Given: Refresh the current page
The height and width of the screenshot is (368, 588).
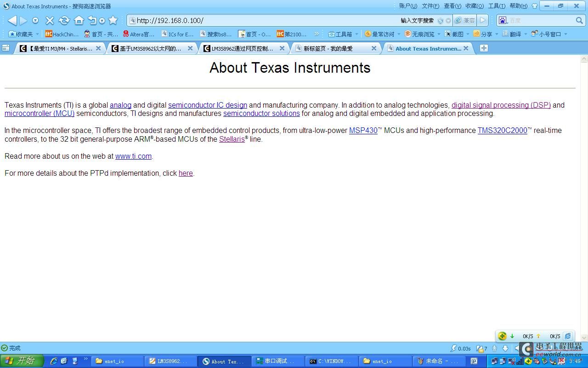Looking at the screenshot, I should coord(64,20).
